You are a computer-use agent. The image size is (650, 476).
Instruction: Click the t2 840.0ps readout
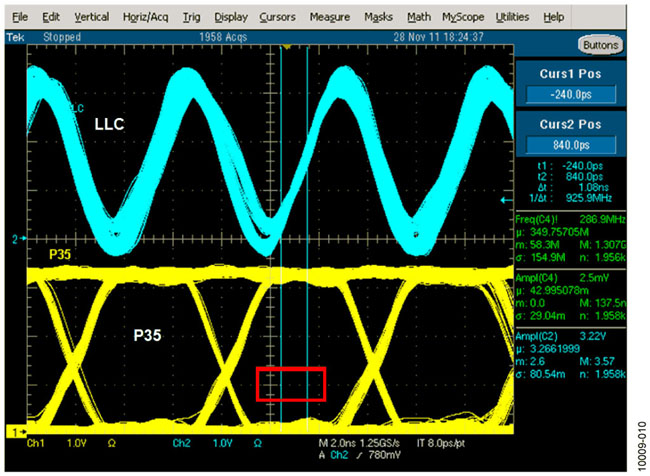click(x=570, y=177)
